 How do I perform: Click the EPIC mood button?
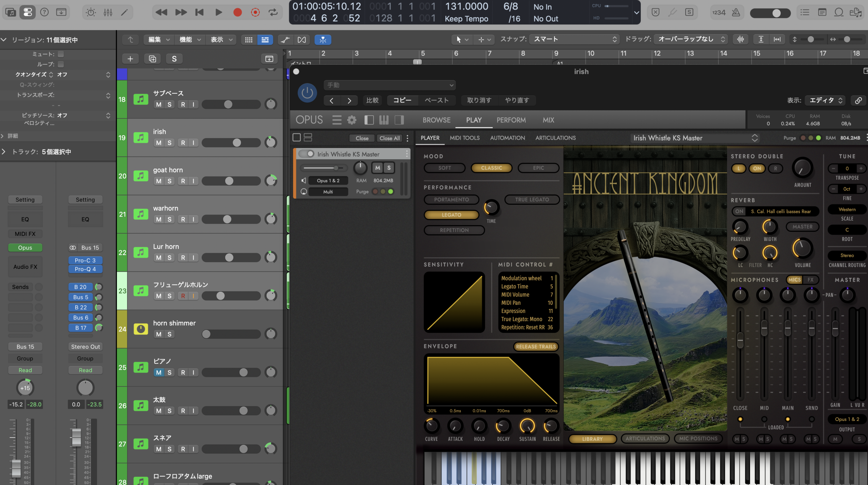coord(538,168)
